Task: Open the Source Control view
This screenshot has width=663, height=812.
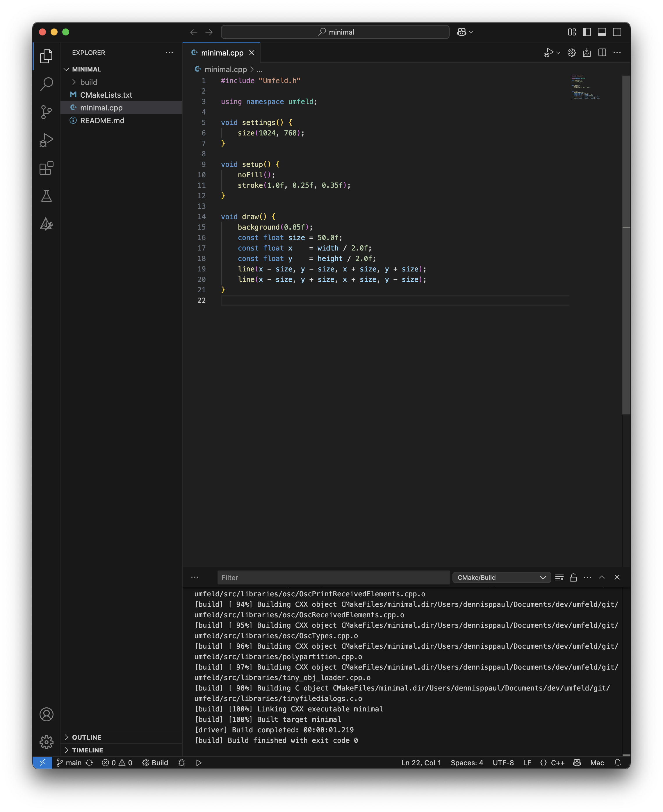Action: pos(46,112)
